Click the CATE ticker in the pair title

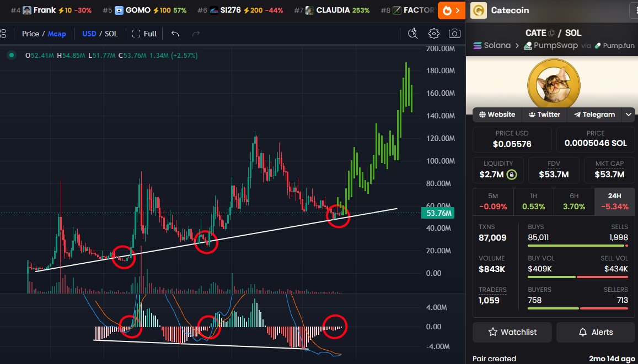536,33
